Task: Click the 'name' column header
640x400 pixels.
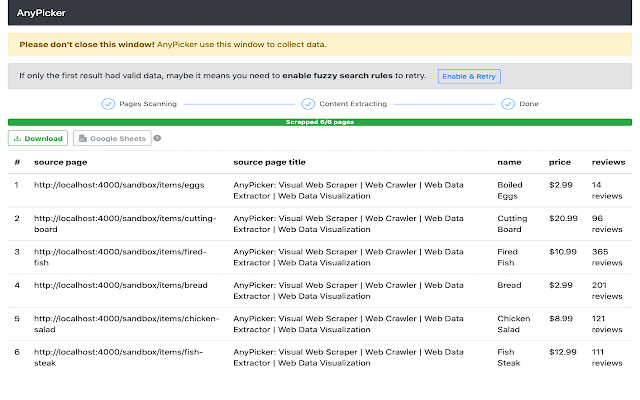Action: tap(509, 161)
